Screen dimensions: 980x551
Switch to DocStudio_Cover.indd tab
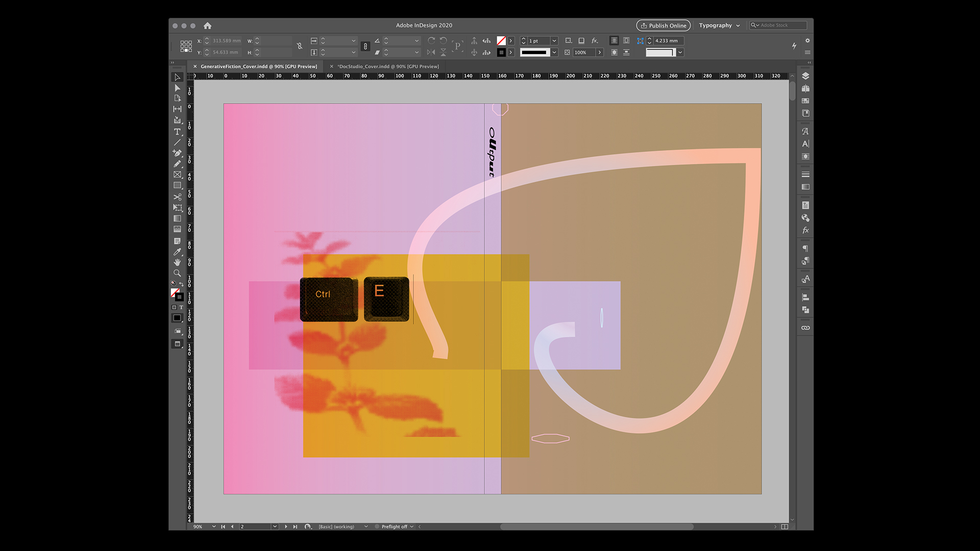(388, 66)
